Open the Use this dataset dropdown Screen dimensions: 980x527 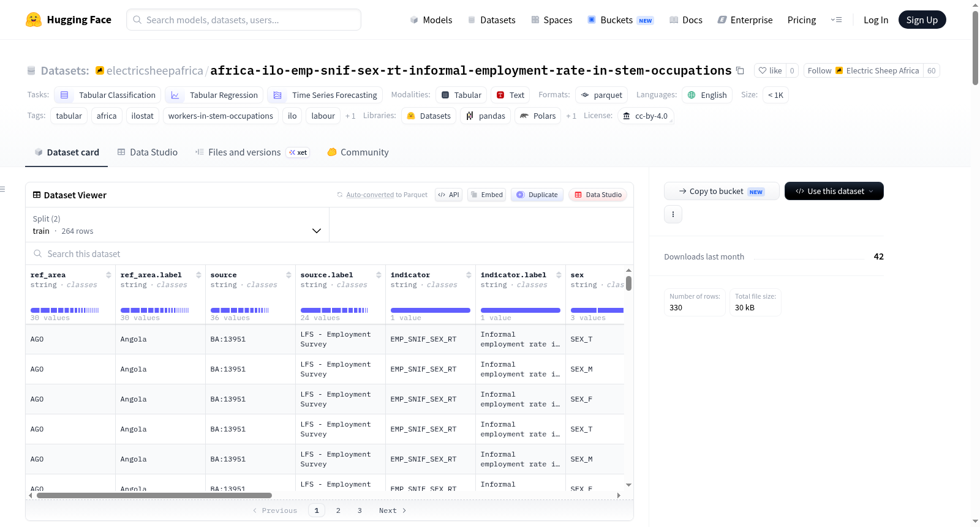(x=834, y=191)
